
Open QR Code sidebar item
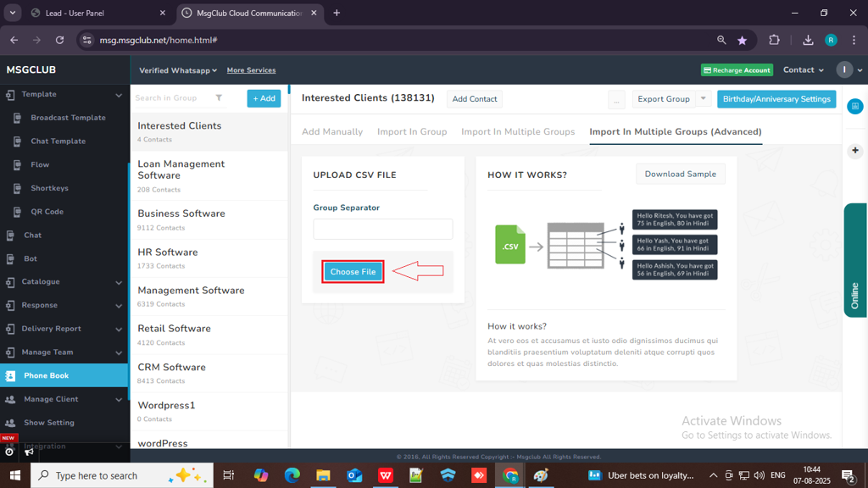[x=47, y=212]
